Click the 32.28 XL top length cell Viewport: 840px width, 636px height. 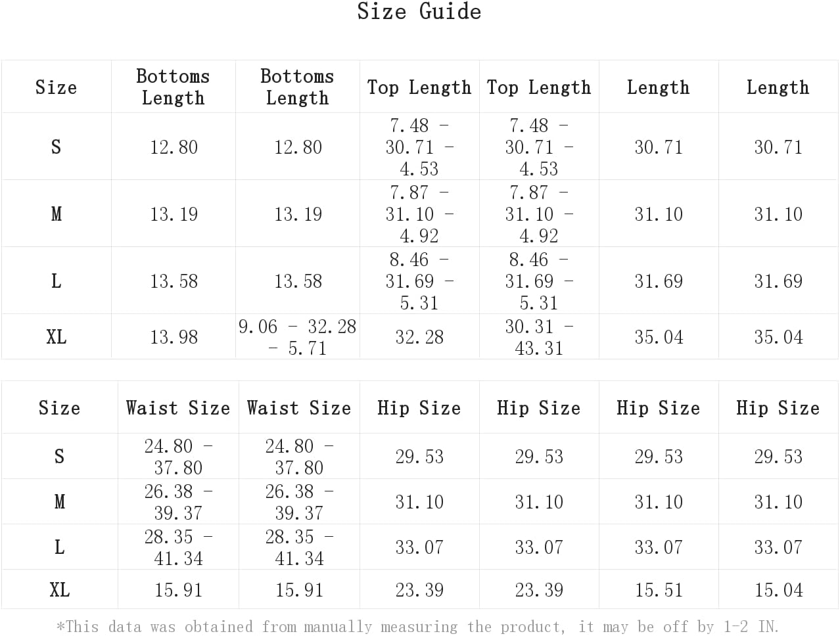pyautogui.click(x=419, y=337)
